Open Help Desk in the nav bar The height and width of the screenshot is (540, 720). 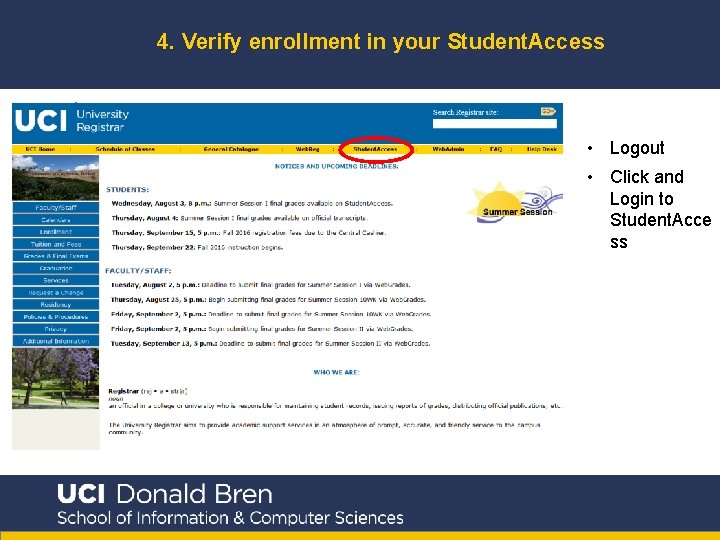coord(542,149)
